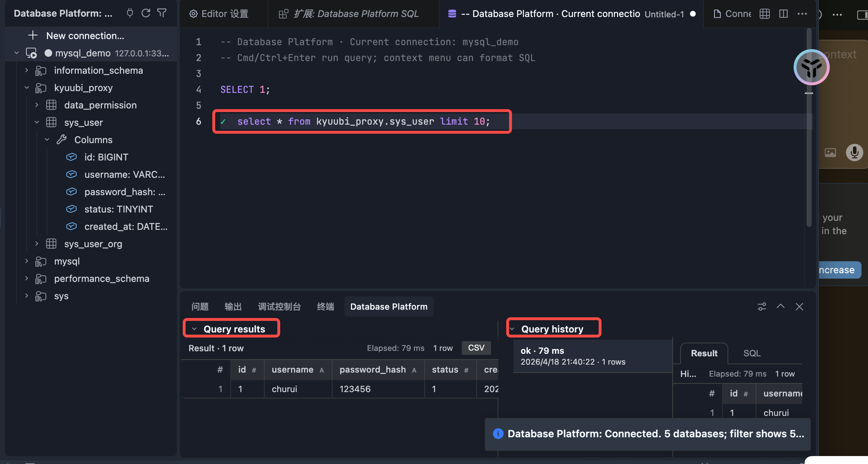
Task: Open the editor more actions ellipsis
Action: coord(802,14)
